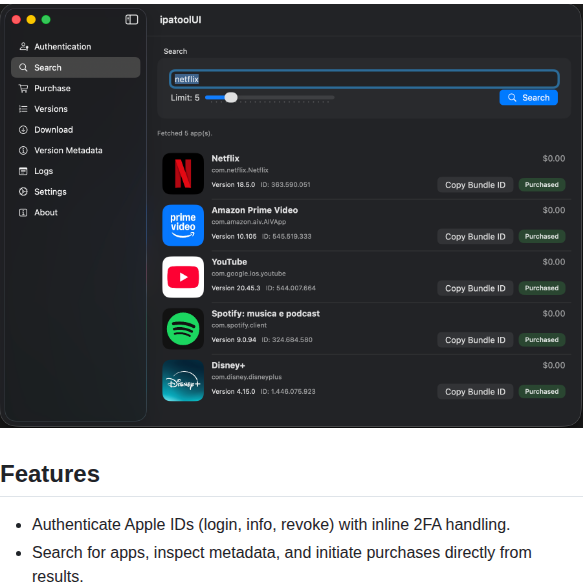Open the Authentication section
This screenshot has width=583, height=583.
76,46
